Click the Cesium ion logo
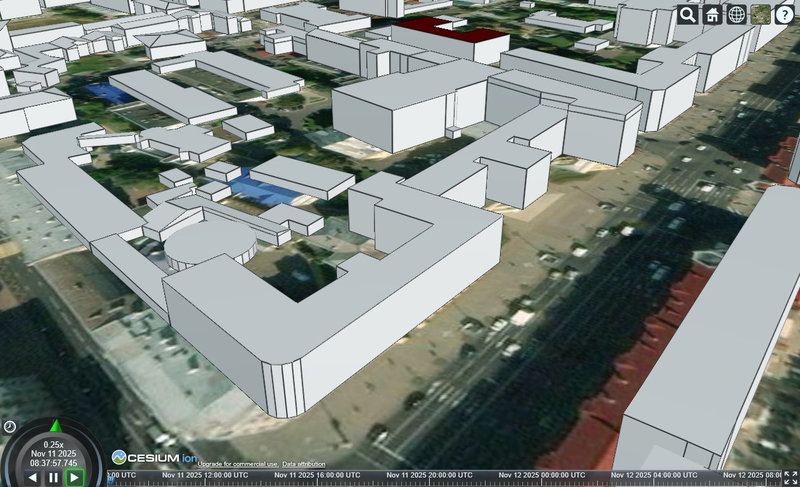Screen dimensions: 800x487 pyautogui.click(x=152, y=457)
